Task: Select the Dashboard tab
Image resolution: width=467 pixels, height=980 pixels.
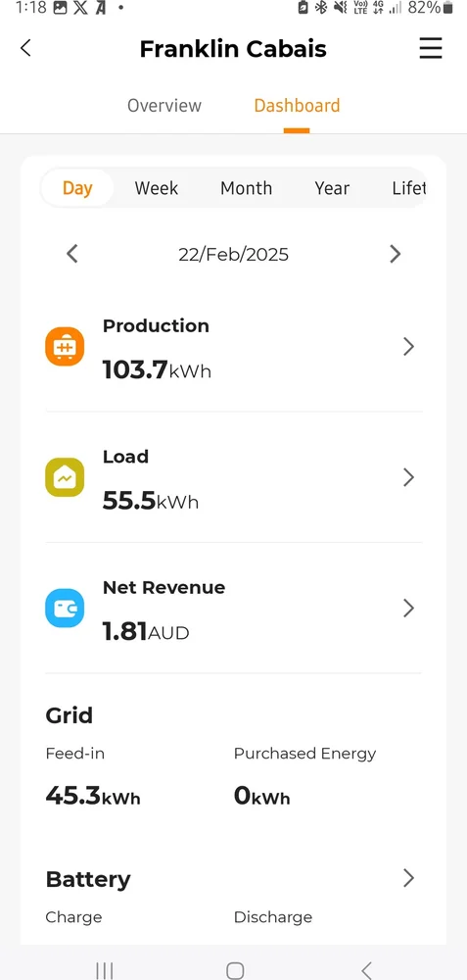Action: 298,105
